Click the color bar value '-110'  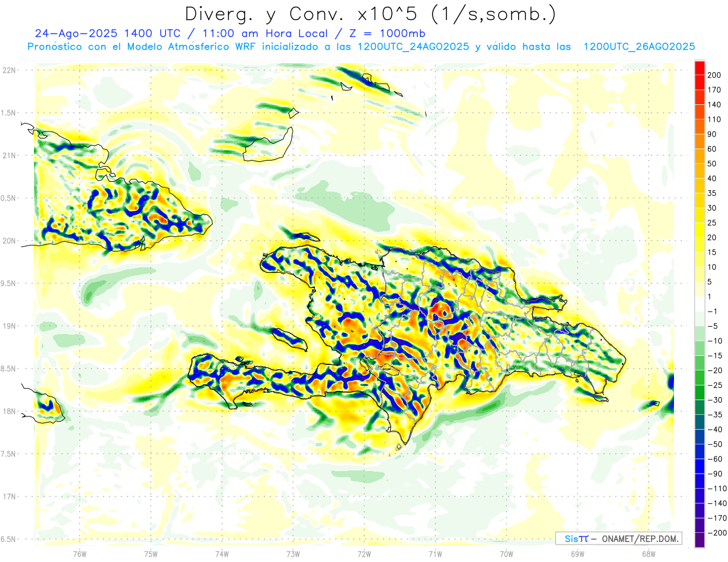point(716,489)
